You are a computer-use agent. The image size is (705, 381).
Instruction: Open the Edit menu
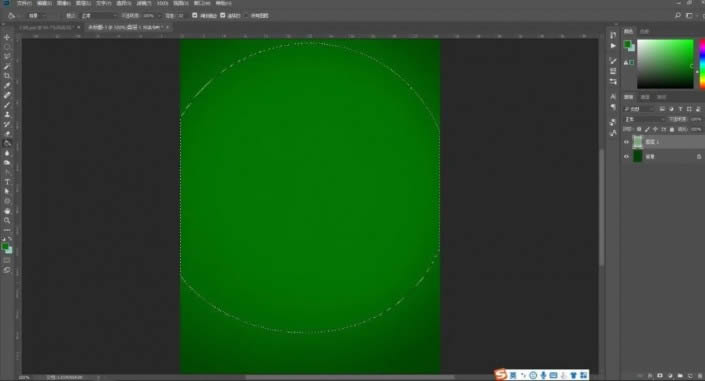pyautogui.click(x=44, y=3)
